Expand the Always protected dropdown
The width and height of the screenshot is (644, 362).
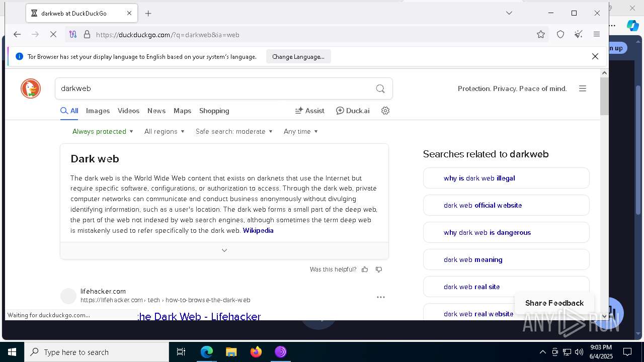(103, 131)
